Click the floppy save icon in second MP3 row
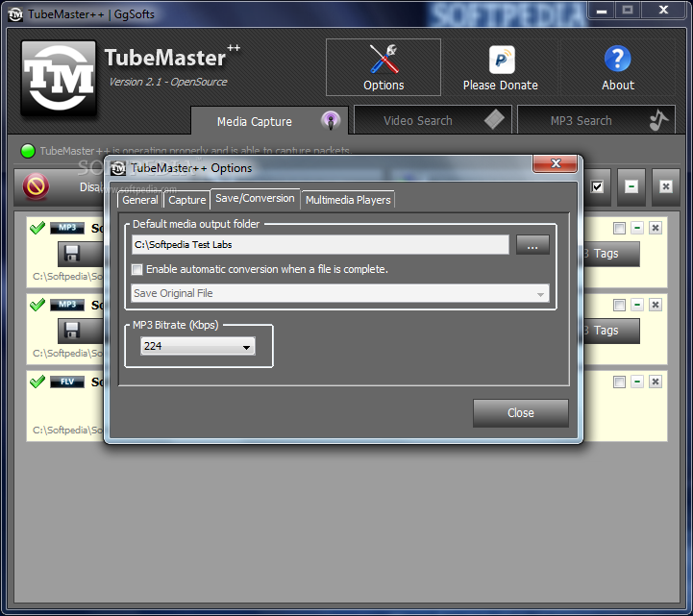 point(71,330)
